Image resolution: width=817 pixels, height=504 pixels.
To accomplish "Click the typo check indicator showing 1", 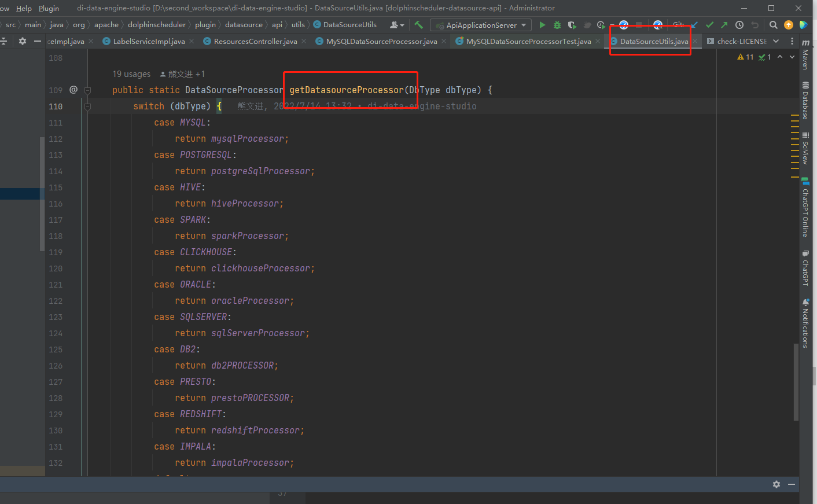I will point(765,57).
